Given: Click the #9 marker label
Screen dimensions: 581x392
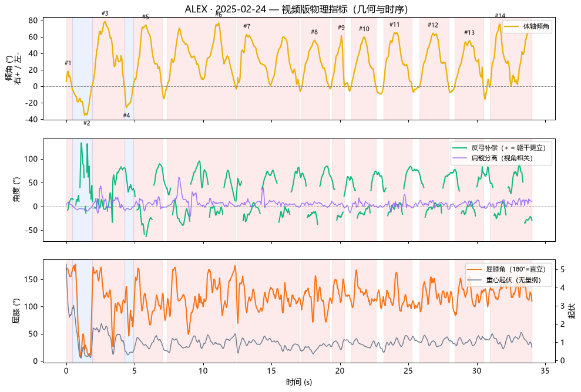Looking at the screenshot, I should (x=341, y=28).
